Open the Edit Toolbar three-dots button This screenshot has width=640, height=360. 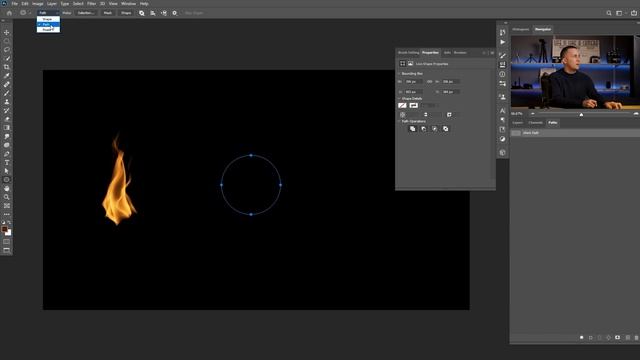[x=7, y=214]
